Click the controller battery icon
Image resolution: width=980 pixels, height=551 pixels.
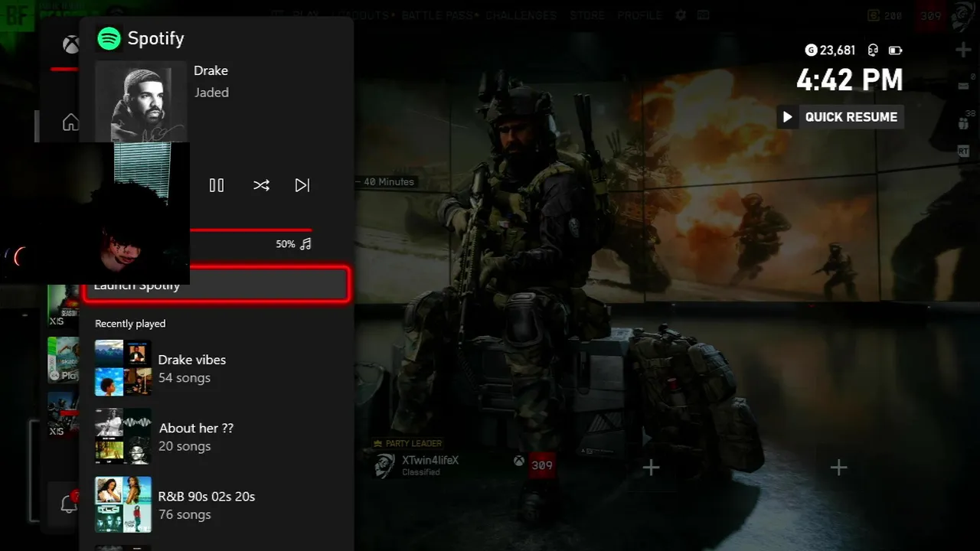895,51
